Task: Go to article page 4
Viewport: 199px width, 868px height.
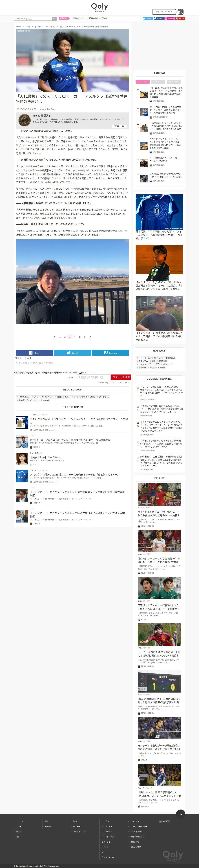Action: point(75,337)
